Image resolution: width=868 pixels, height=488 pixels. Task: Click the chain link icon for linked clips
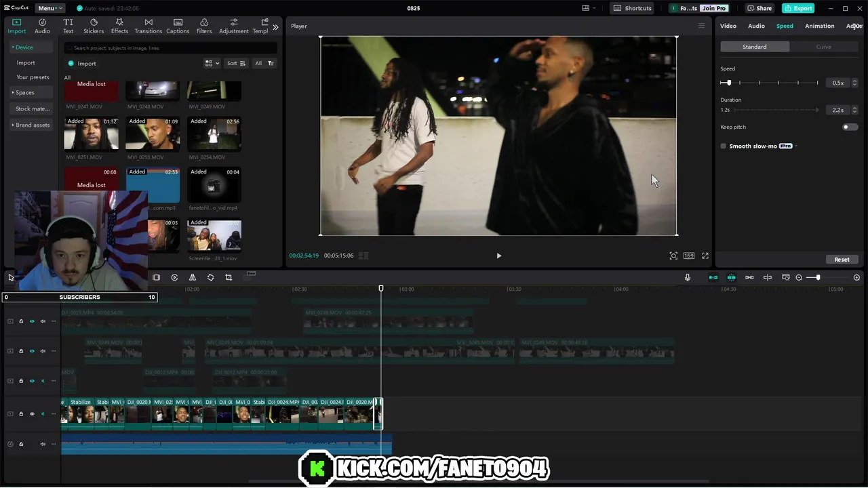coord(749,277)
